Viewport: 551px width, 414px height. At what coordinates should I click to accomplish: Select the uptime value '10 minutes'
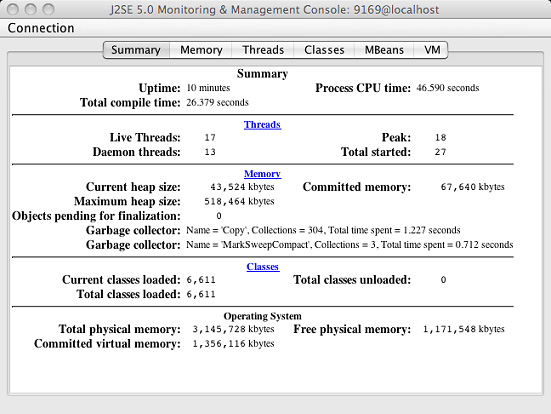tap(208, 88)
